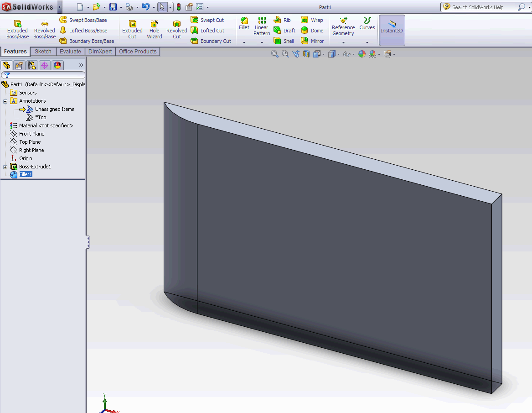This screenshot has width=532, height=413.
Task: Click the Zoom to Fit icon
Action: tap(275, 54)
